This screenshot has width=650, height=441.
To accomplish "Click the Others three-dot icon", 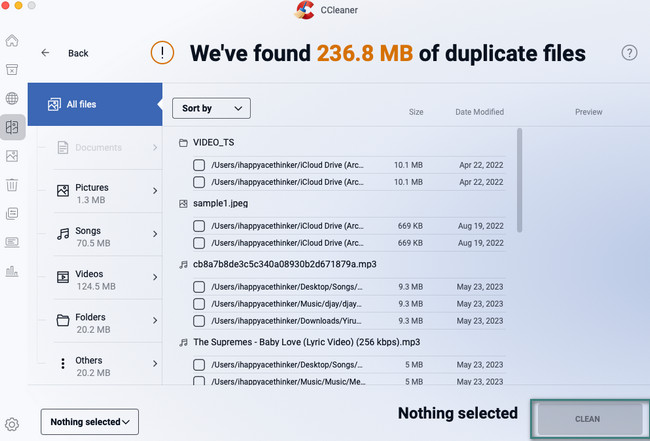I will click(x=63, y=363).
